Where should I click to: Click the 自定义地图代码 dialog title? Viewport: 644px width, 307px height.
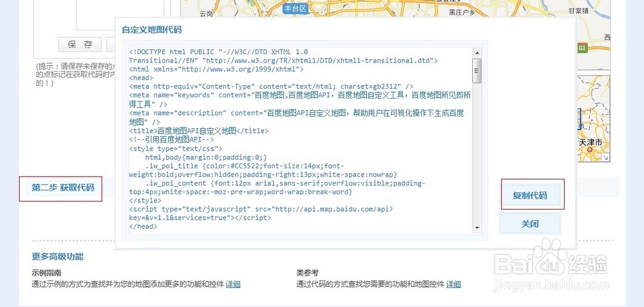click(x=151, y=30)
